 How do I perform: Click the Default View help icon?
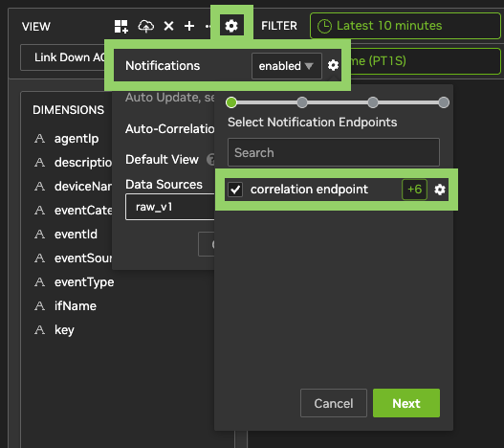[210, 159]
